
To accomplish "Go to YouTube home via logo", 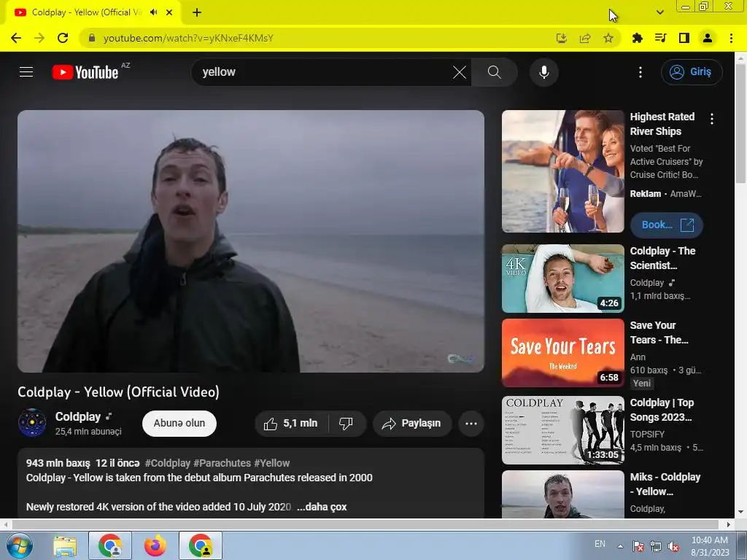I will click(x=85, y=72).
